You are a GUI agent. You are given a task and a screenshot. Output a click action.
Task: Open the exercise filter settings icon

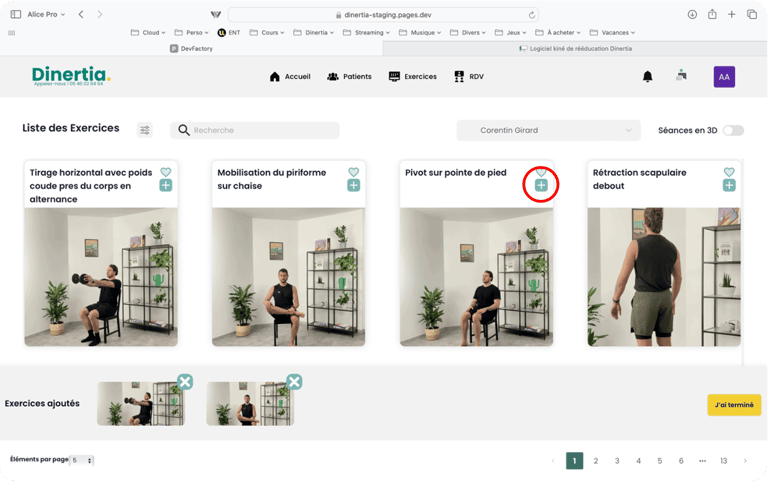coord(145,130)
